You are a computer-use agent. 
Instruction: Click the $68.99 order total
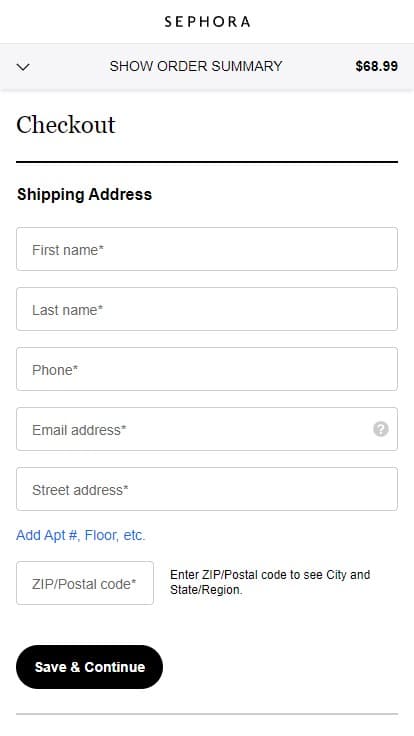(x=376, y=66)
